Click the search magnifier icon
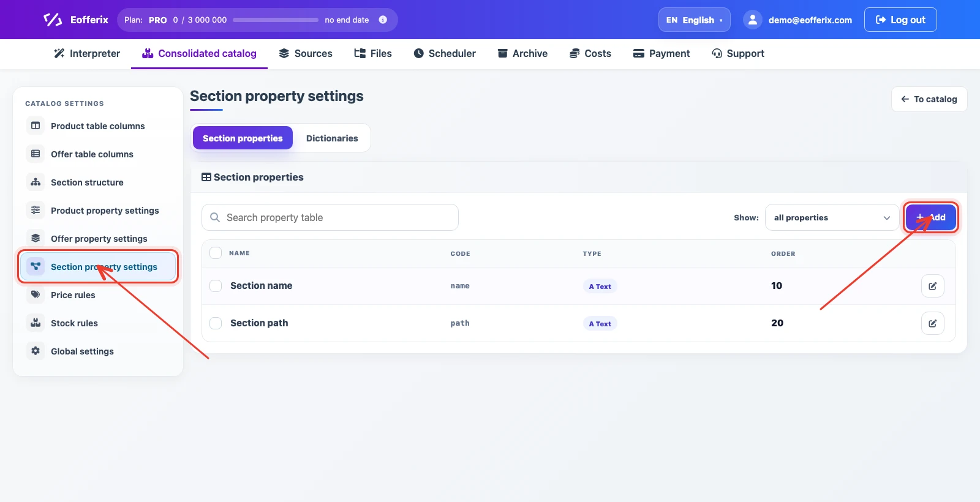 coord(215,217)
